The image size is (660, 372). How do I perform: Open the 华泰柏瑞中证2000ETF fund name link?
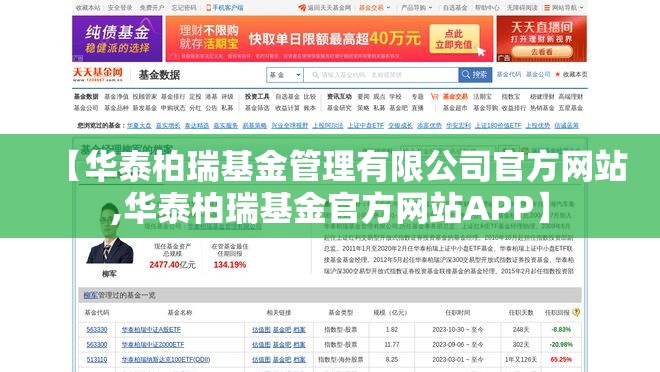153,345
